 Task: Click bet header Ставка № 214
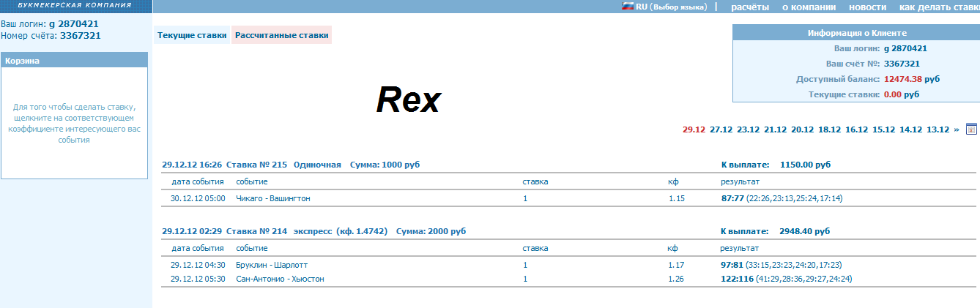(256, 231)
